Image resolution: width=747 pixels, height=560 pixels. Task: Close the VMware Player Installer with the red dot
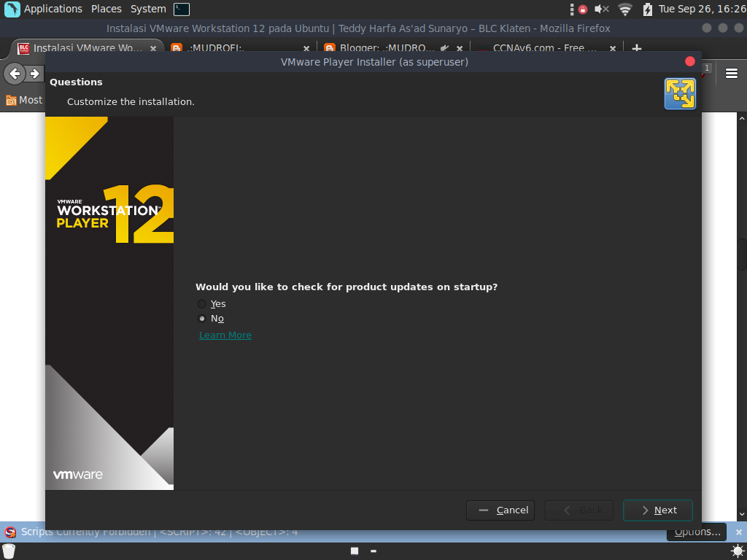(x=690, y=61)
